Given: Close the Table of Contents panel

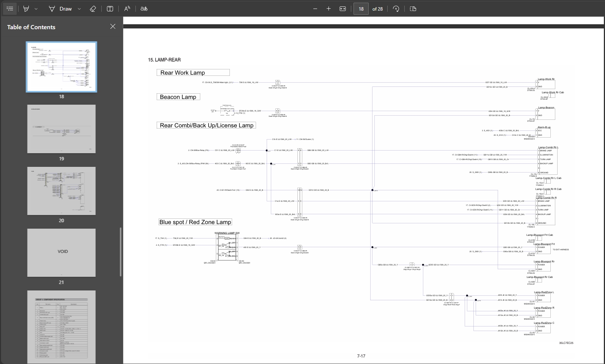Looking at the screenshot, I should [x=113, y=27].
